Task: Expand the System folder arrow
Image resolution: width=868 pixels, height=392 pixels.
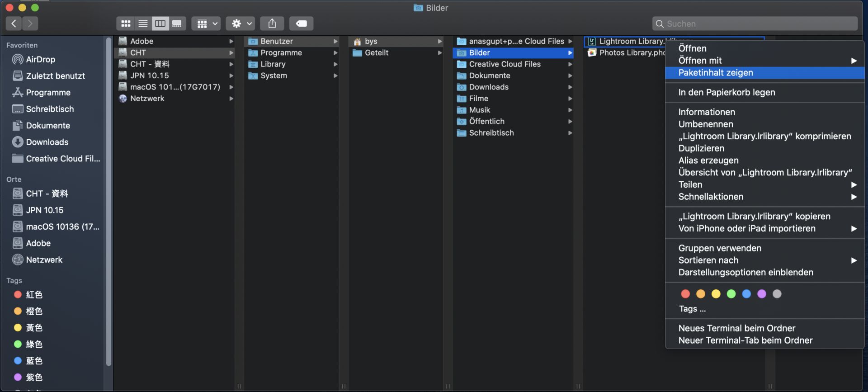Action: tap(335, 76)
